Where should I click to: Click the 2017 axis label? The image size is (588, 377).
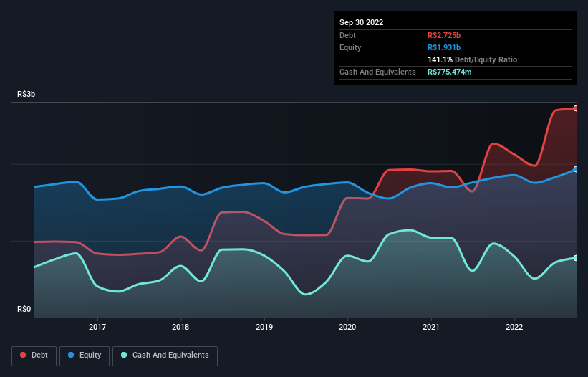pyautogui.click(x=97, y=327)
